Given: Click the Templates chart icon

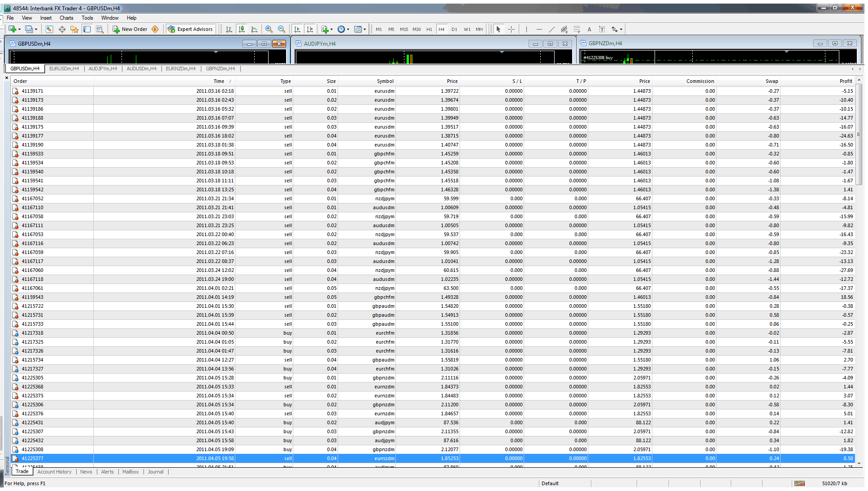Looking at the screenshot, I should [x=358, y=29].
